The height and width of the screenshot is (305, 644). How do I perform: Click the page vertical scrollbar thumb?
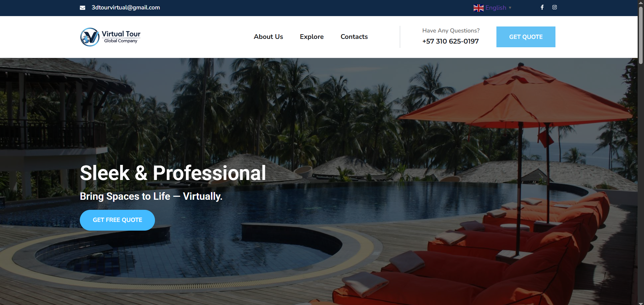coord(641,35)
